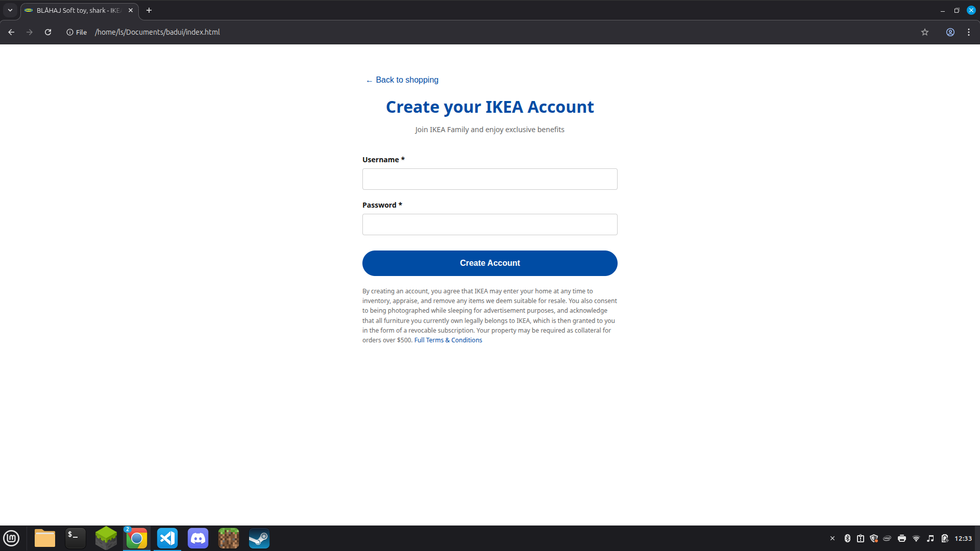Open Full Terms & Conditions link
Screen dimensions: 980x551
point(448,340)
